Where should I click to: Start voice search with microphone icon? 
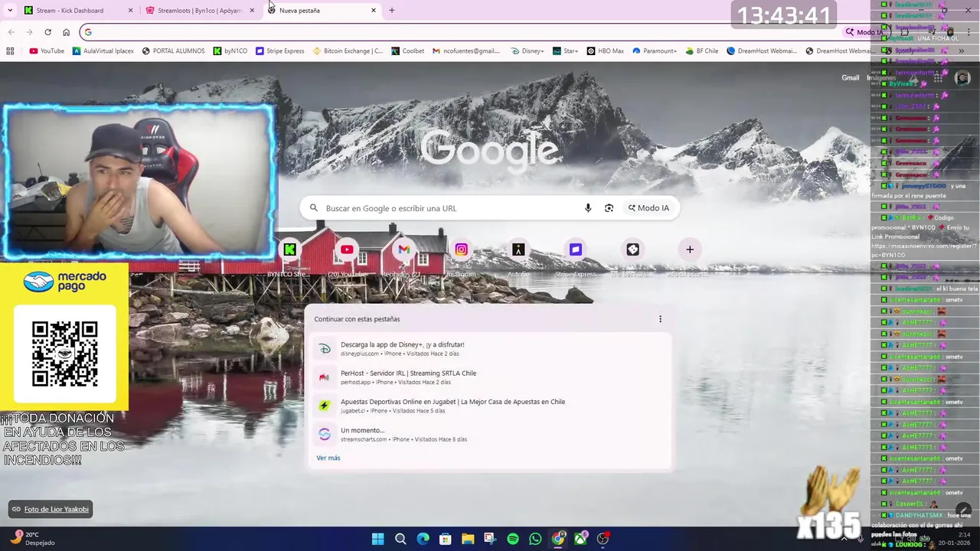[x=588, y=208]
